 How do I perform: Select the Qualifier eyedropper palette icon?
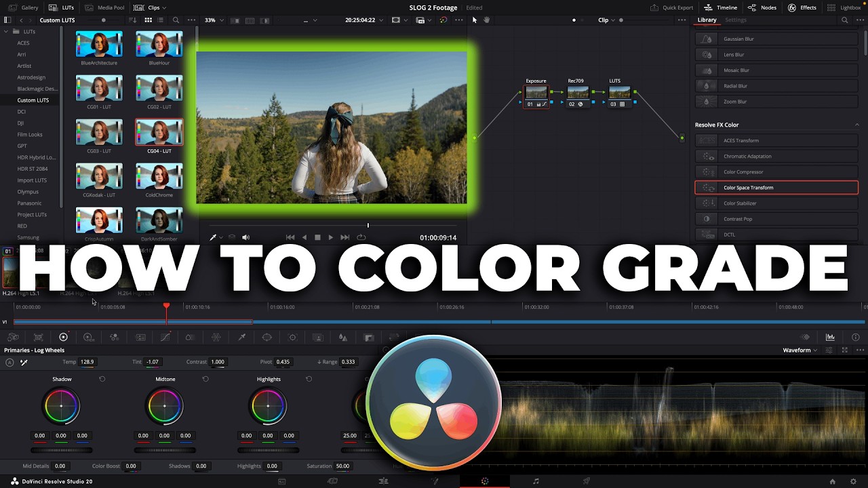coord(241,337)
